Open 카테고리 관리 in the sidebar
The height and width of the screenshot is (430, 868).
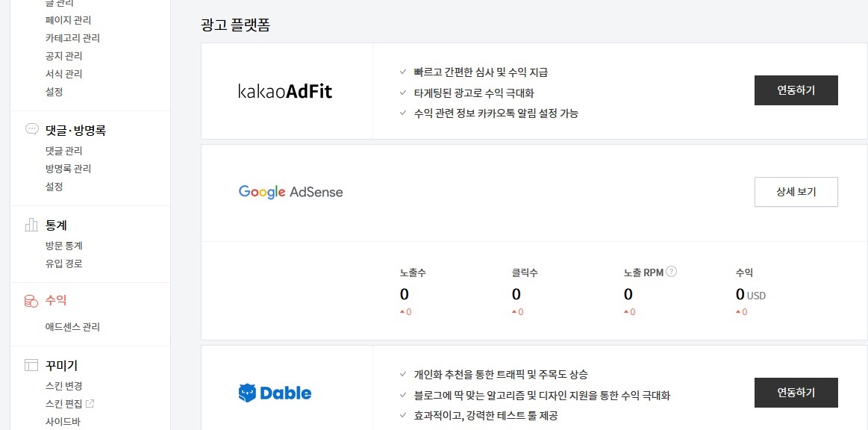(72, 38)
